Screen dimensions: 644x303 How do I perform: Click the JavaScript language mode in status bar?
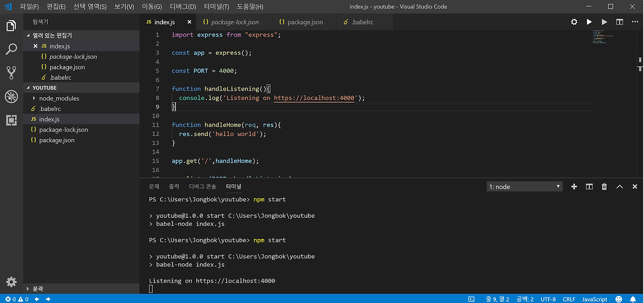click(x=595, y=299)
